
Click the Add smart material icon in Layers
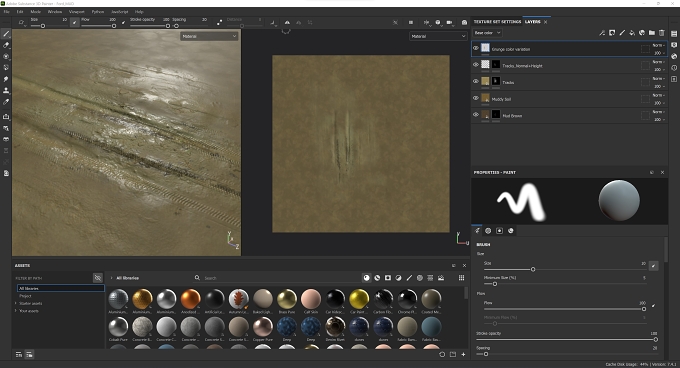coord(642,33)
